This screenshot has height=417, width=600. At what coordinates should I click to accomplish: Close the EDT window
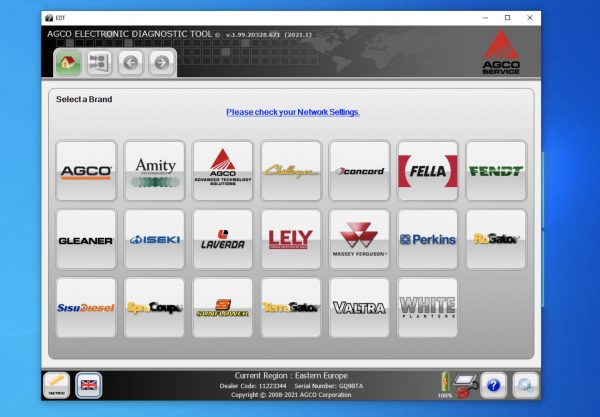point(530,18)
